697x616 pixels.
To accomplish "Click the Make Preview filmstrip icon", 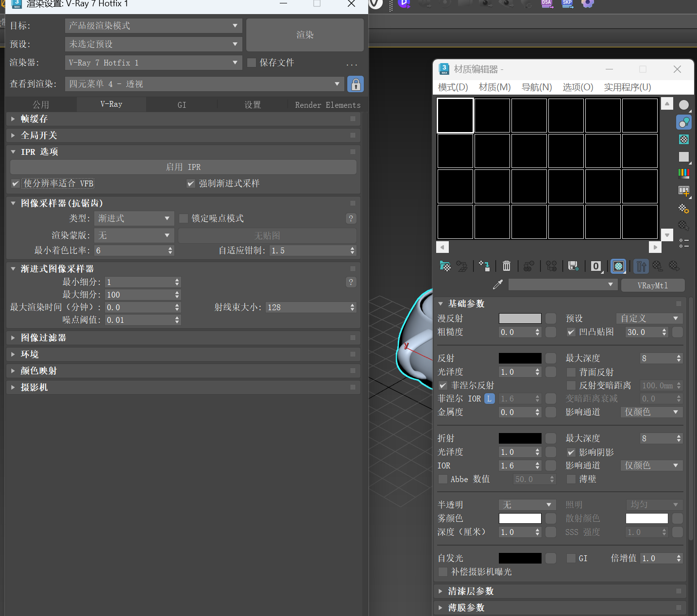I will [x=684, y=191].
